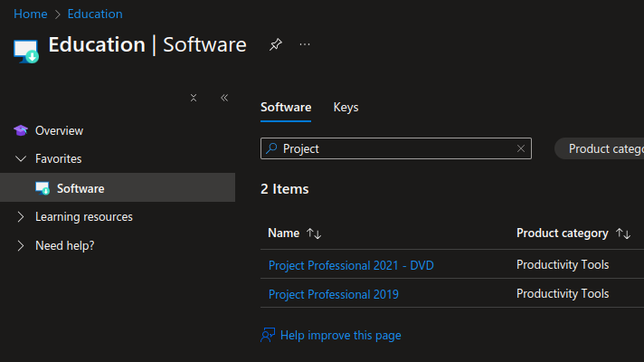Pin the Education Software page

point(275,44)
